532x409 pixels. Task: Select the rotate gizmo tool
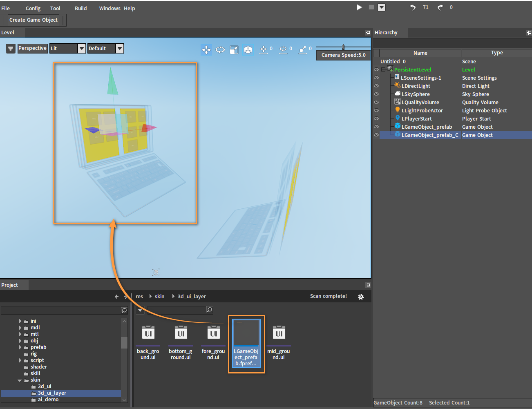(220, 50)
